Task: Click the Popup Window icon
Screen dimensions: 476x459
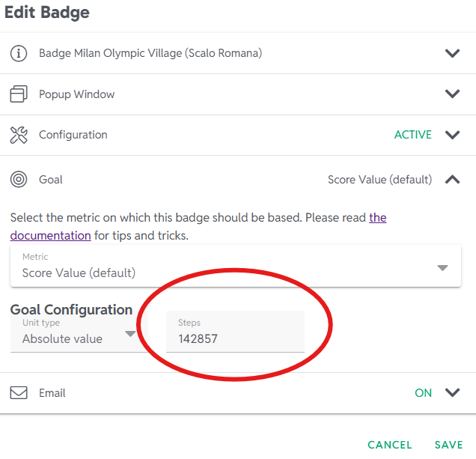Action: click(x=19, y=94)
